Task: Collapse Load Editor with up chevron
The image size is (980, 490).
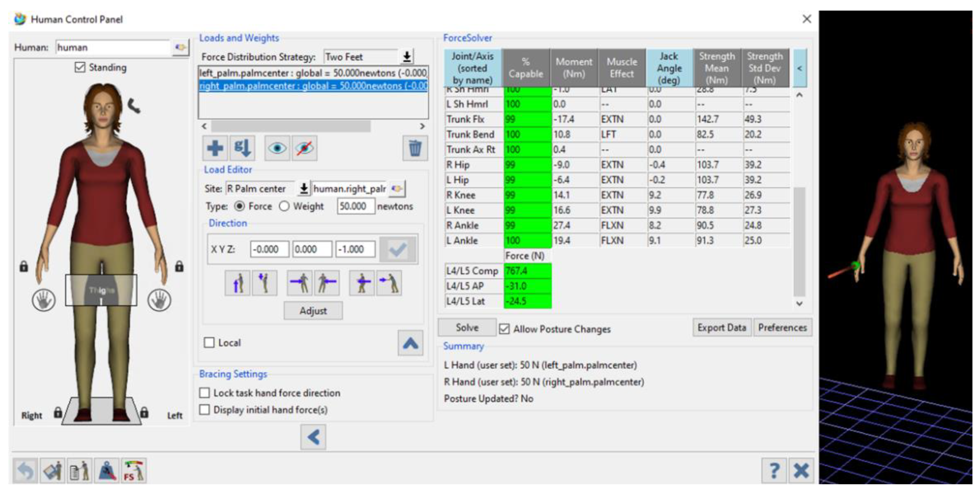Action: tap(410, 343)
